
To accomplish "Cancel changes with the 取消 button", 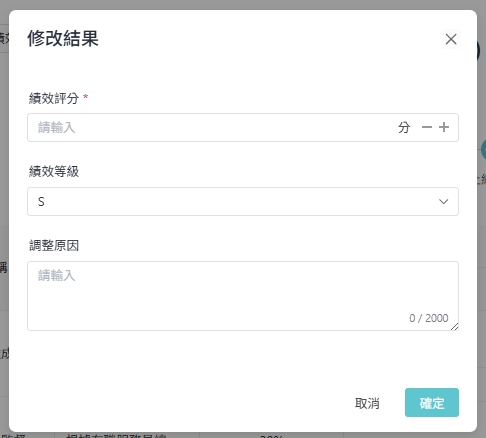I will (367, 403).
